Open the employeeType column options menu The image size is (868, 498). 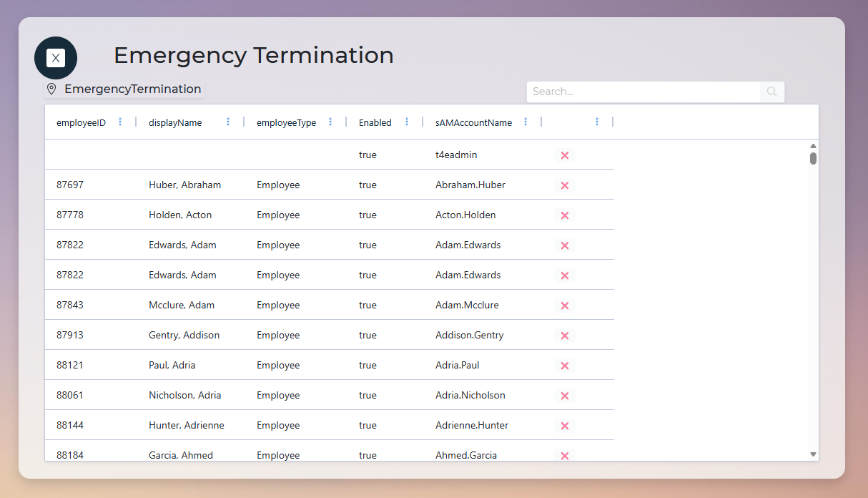[330, 122]
